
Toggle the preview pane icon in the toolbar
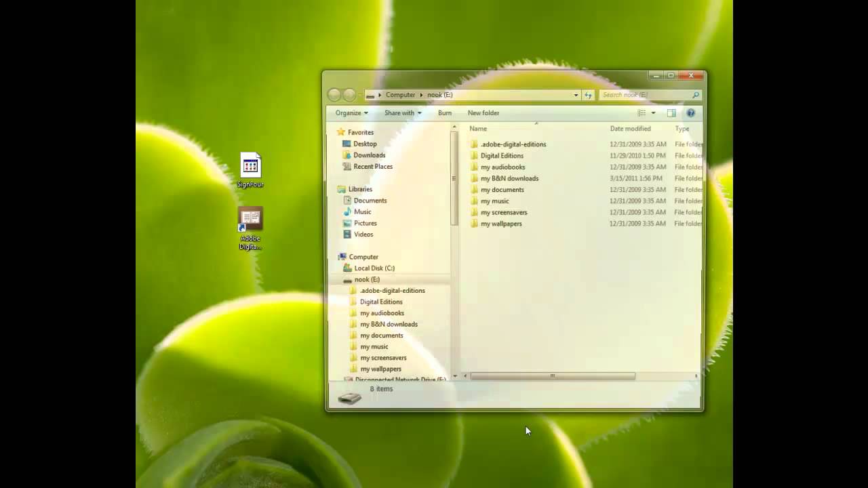[x=671, y=113]
